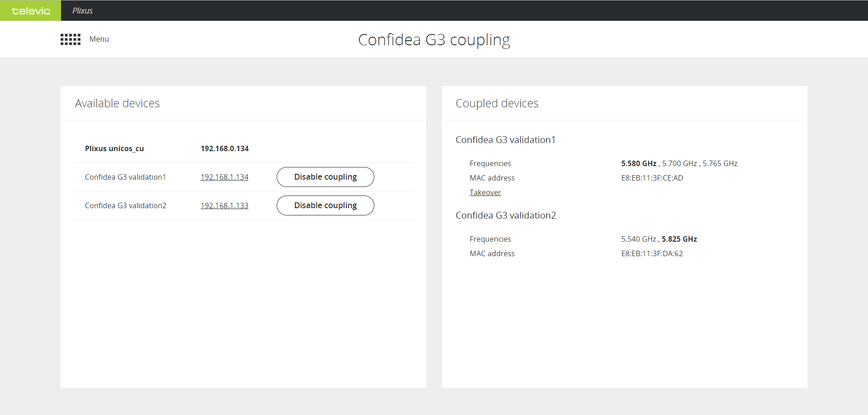868x415 pixels.
Task: Click the 192.168.0.134 address
Action: (225, 148)
